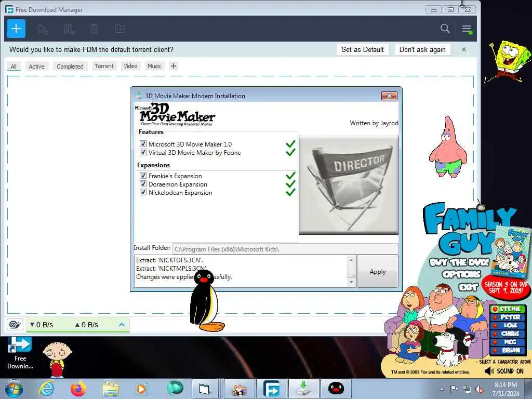532x399 pixels.
Task: Uncheck Doraemon Expansion checkbox
Action: tap(143, 184)
